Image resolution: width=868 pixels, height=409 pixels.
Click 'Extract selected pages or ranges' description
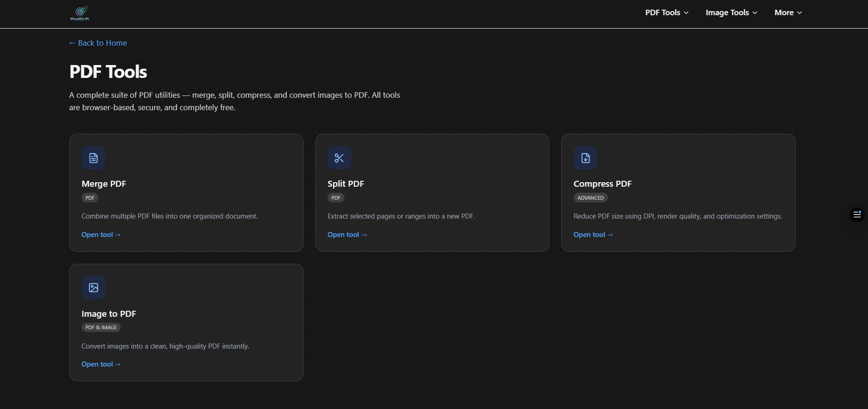(x=401, y=216)
